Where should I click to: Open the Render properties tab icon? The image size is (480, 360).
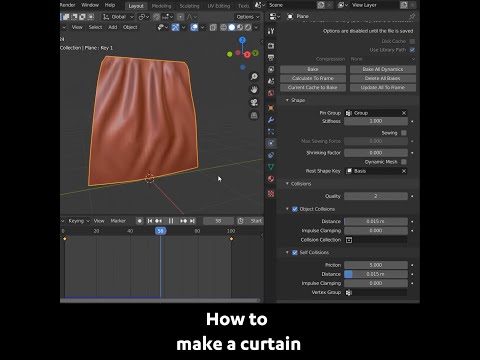[271, 45]
